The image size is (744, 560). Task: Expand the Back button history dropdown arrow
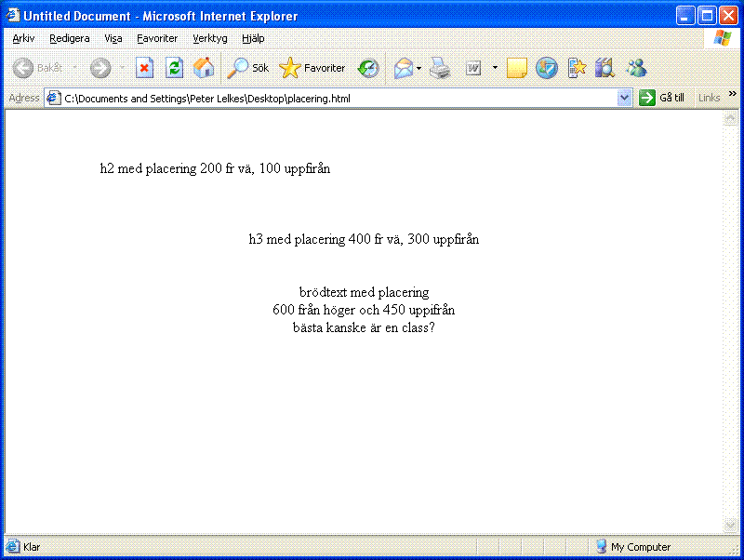pyautogui.click(x=75, y=68)
